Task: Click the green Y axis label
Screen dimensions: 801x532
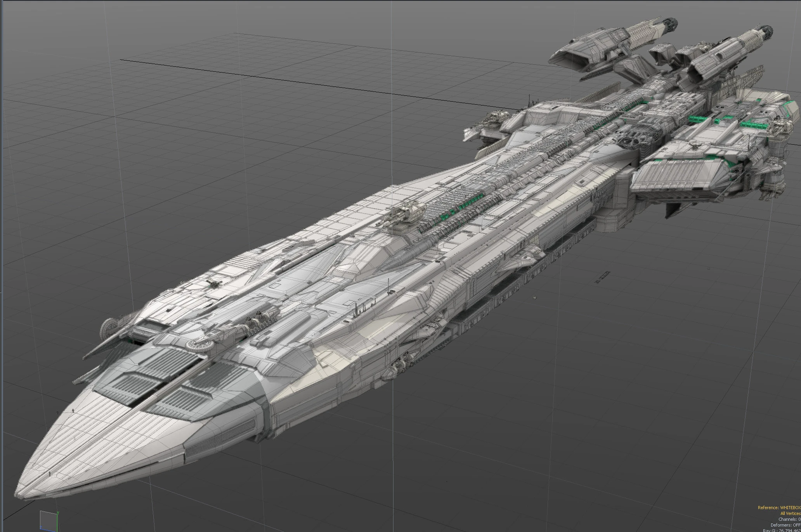Action: pos(57,513)
